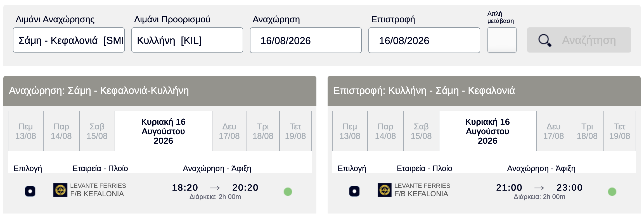Switch return to Τετ 19/08 tab
The image size is (644, 218).
click(620, 131)
